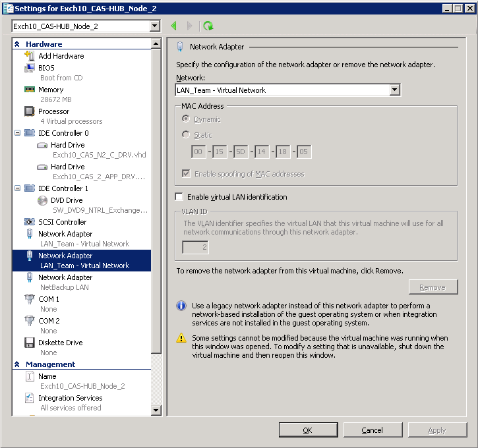Click the Cancel button

[373, 430]
